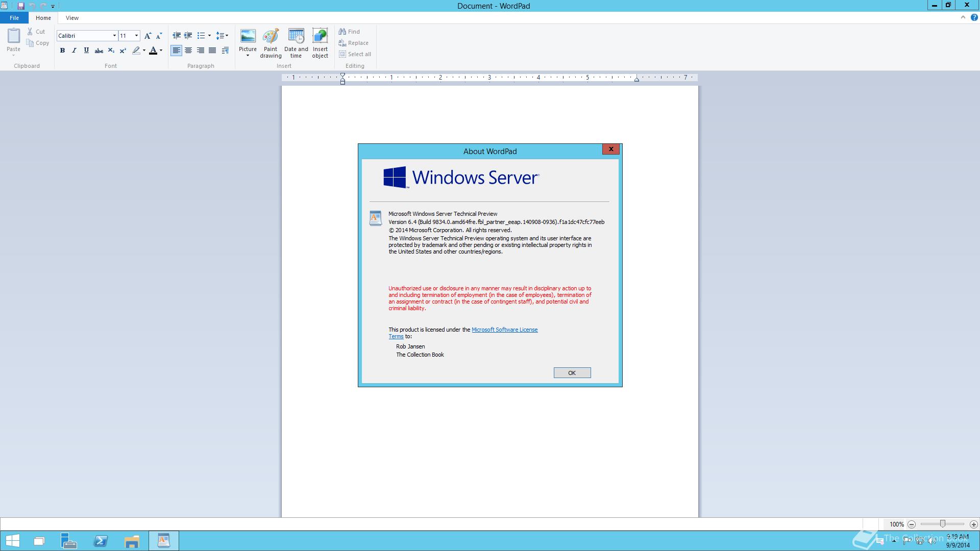The height and width of the screenshot is (551, 980).
Task: Open the line spacing dropdown
Action: click(x=222, y=36)
